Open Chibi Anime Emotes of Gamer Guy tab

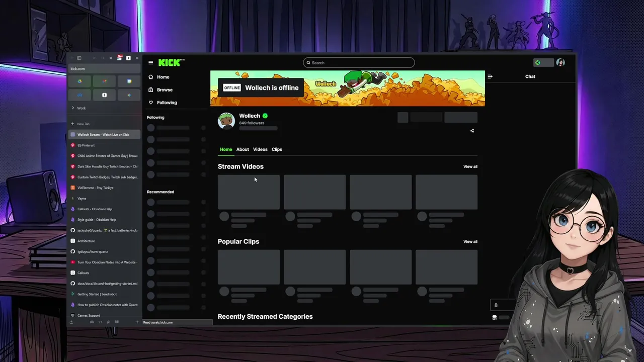tap(104, 156)
